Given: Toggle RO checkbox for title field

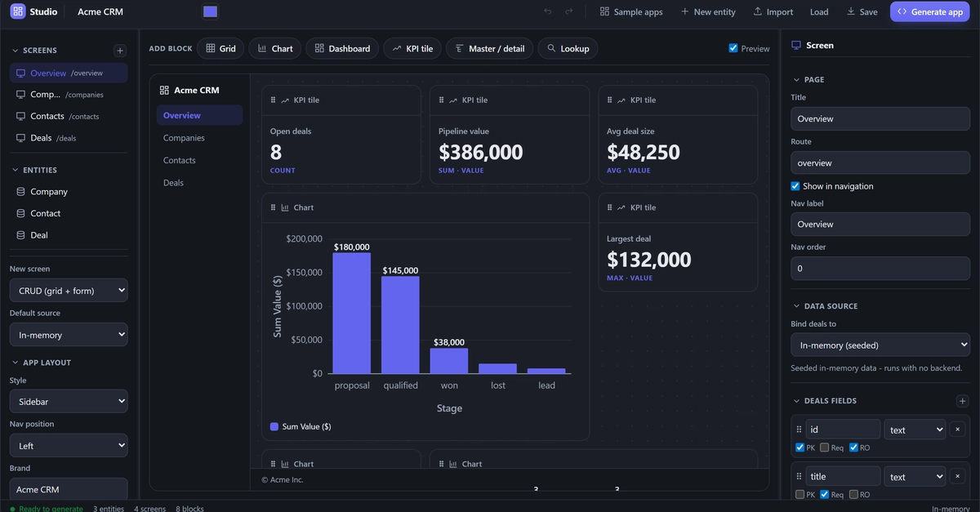Looking at the screenshot, I should pos(854,495).
